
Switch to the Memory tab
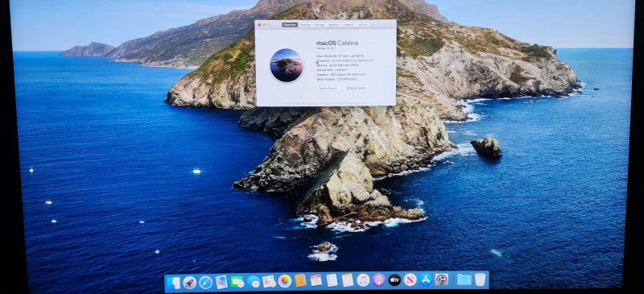334,25
